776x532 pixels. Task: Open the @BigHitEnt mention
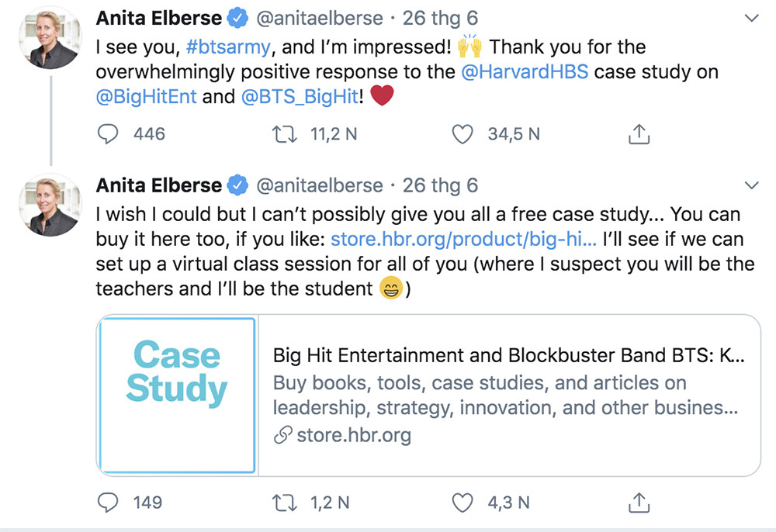(146, 98)
